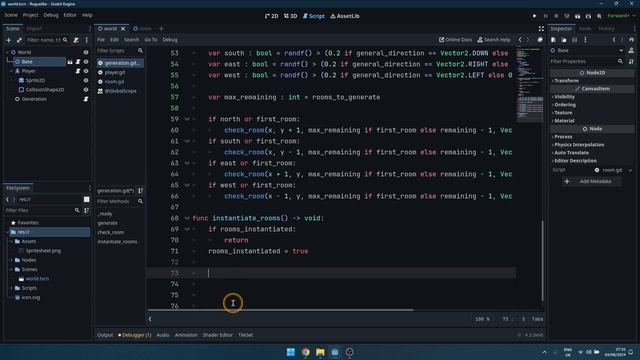Viewport: 640px width, 360px height.
Task: Pause the running project
Action: point(545,16)
